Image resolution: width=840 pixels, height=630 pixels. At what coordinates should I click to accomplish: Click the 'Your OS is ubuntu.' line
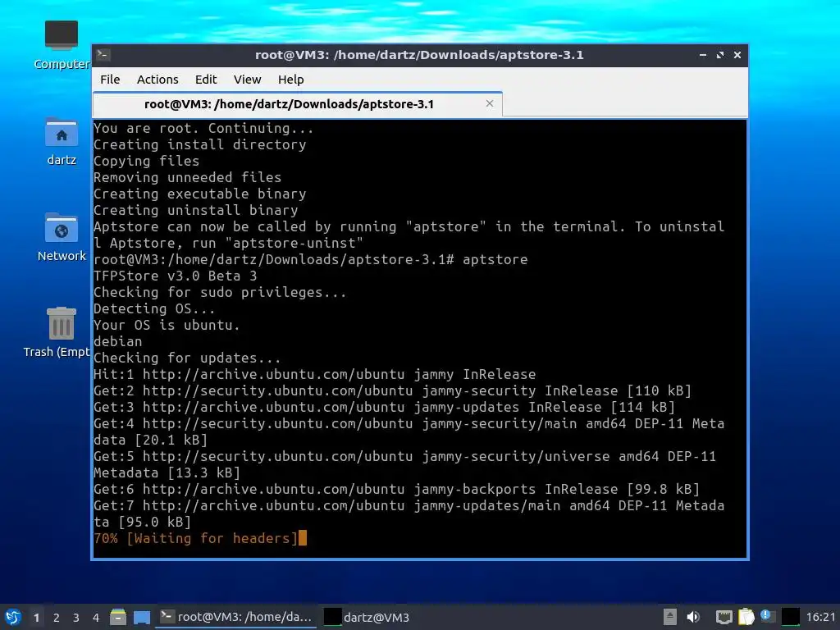(167, 325)
